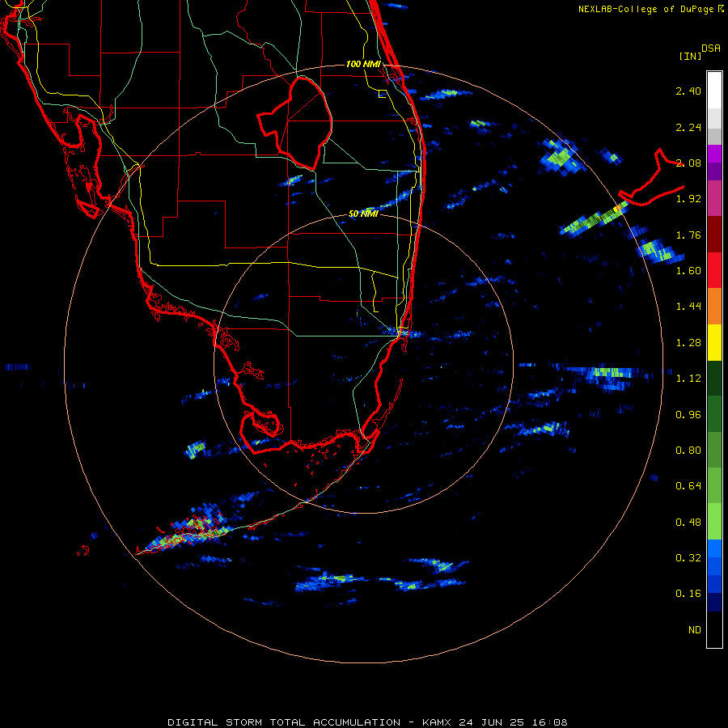The width and height of the screenshot is (728, 728).
Task: Click the 50 NMI range ring label
Action: click(363, 214)
